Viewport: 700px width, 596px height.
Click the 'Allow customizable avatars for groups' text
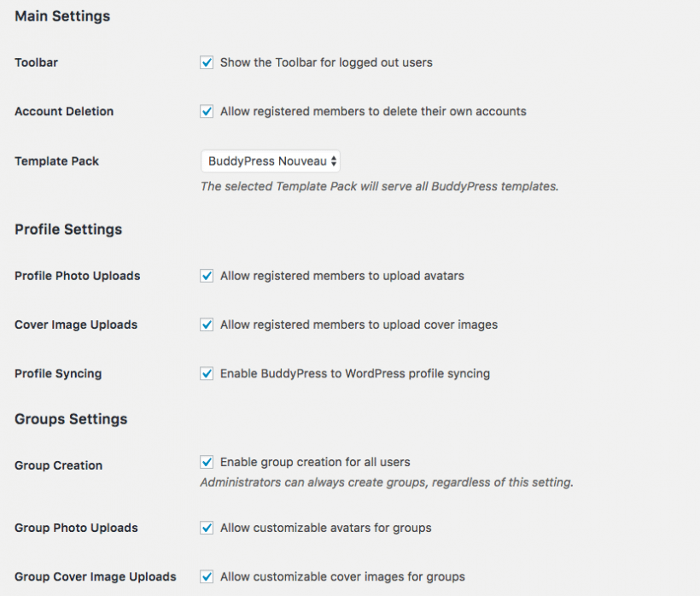point(325,528)
